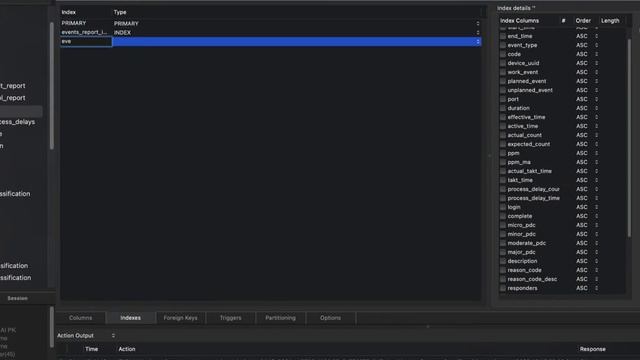Switch to the Columns tab

click(x=80, y=318)
